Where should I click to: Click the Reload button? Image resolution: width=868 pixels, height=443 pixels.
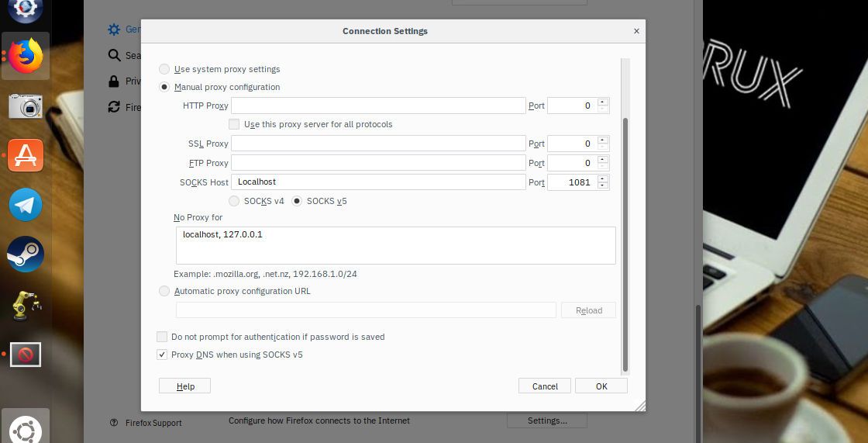(x=588, y=310)
